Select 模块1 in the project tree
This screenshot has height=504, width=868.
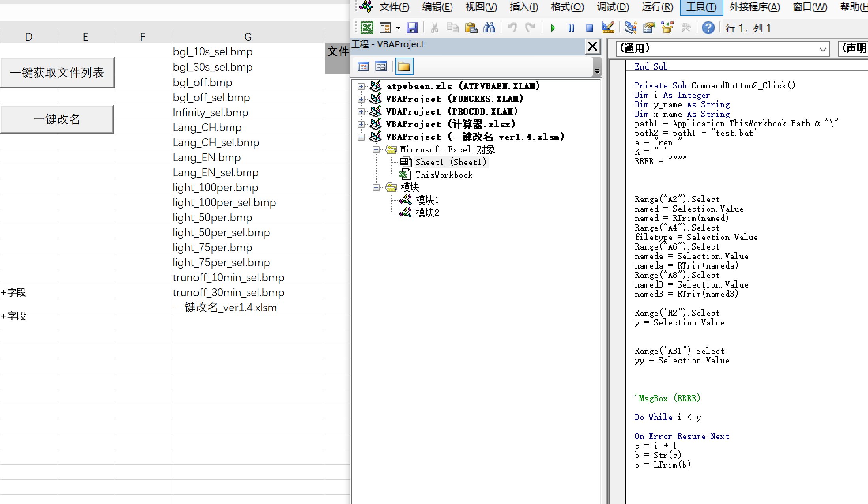coord(427,200)
